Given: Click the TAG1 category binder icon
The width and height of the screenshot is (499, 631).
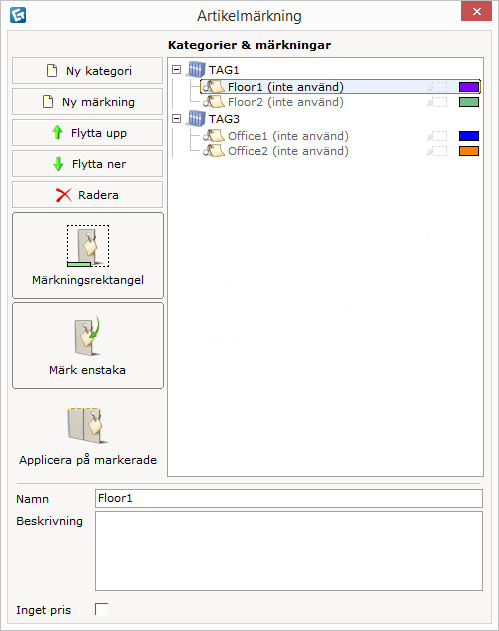Looking at the screenshot, I should point(196,70).
